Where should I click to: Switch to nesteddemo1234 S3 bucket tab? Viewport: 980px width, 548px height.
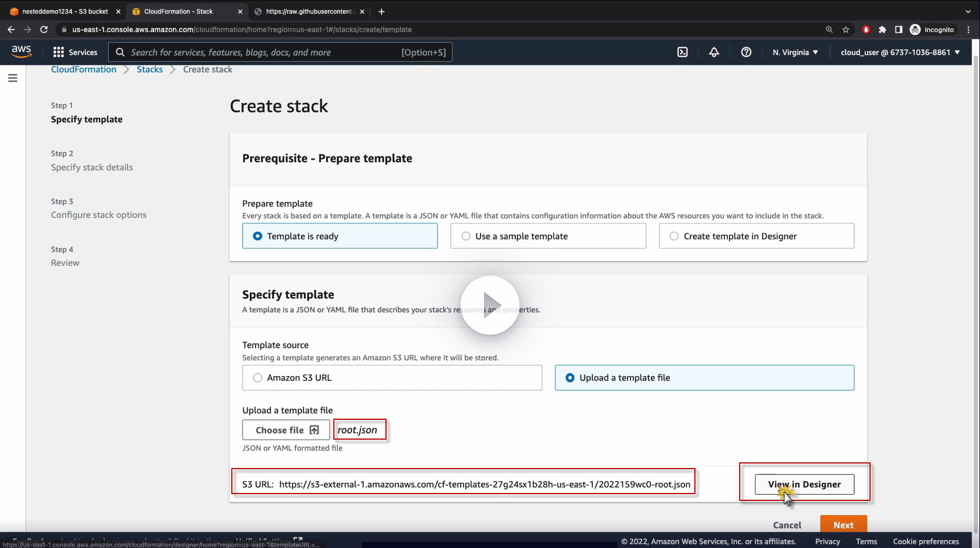coord(62,11)
